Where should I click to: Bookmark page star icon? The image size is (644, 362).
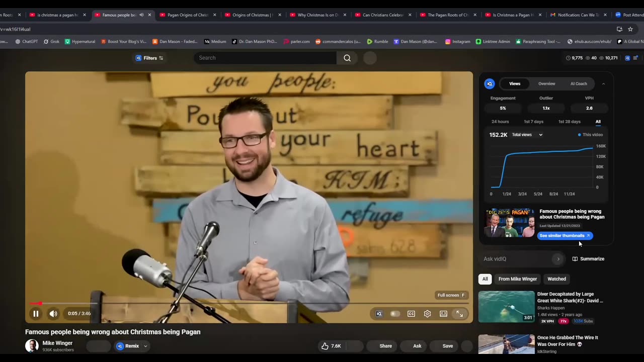[630, 29]
